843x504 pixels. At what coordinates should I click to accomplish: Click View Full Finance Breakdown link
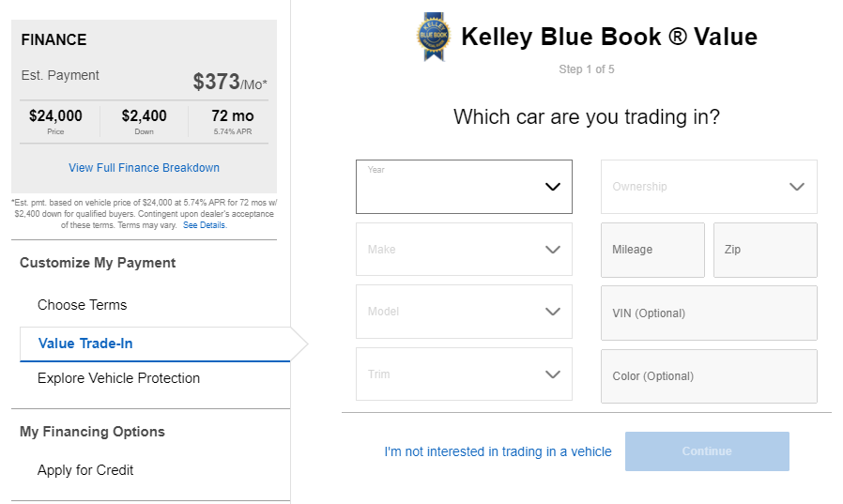144,168
